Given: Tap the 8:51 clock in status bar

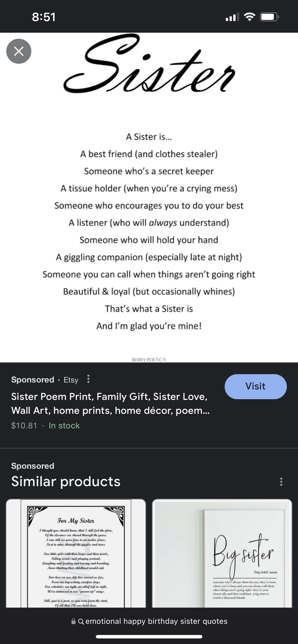Looking at the screenshot, I should (x=44, y=17).
